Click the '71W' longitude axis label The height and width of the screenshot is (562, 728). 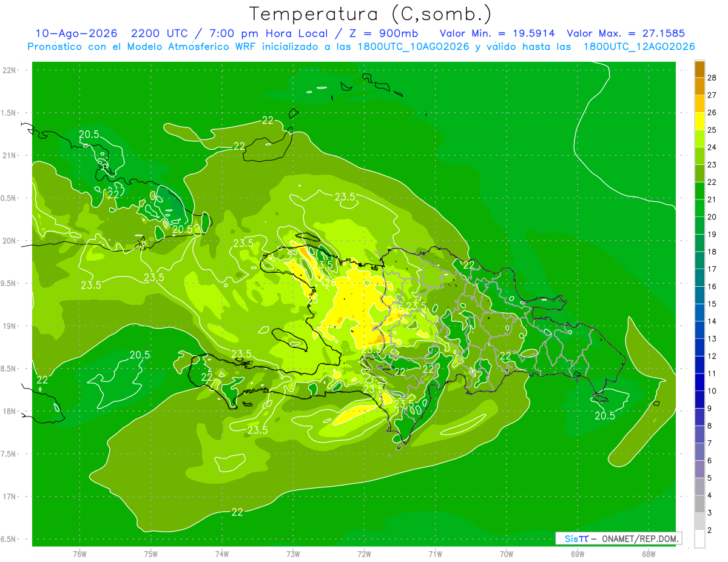pyautogui.click(x=435, y=554)
